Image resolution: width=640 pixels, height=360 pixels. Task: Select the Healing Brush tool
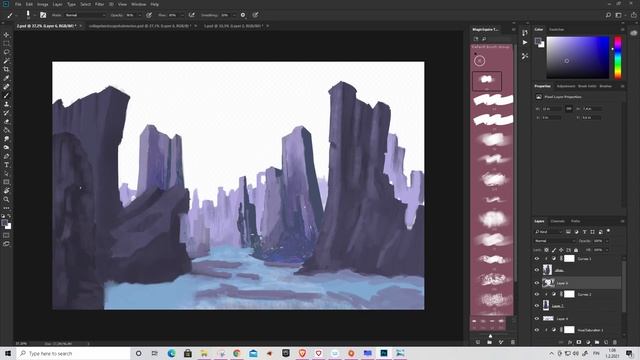pyautogui.click(x=6, y=87)
